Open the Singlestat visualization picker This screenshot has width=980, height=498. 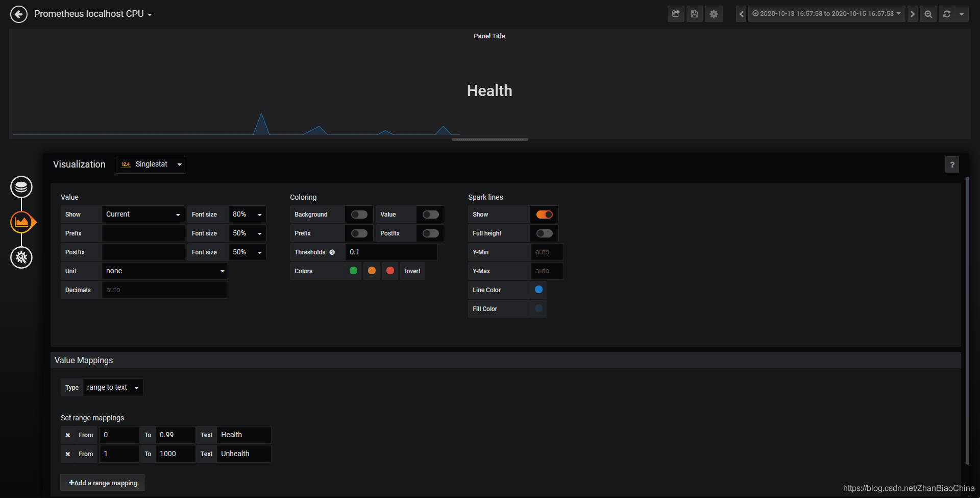151,164
